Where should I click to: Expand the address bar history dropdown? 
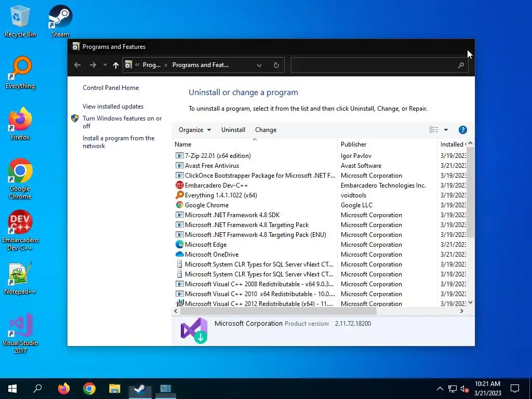[259, 65]
